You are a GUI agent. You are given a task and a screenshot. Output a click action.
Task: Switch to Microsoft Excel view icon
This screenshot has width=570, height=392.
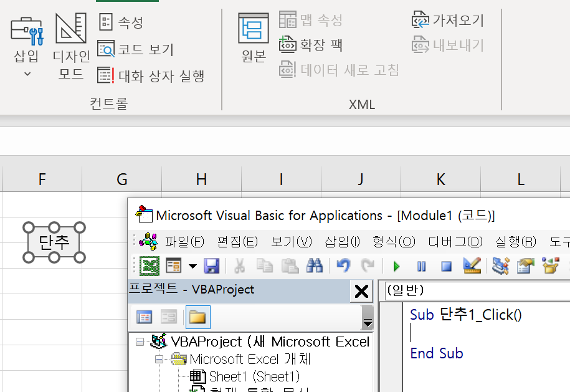(150, 266)
